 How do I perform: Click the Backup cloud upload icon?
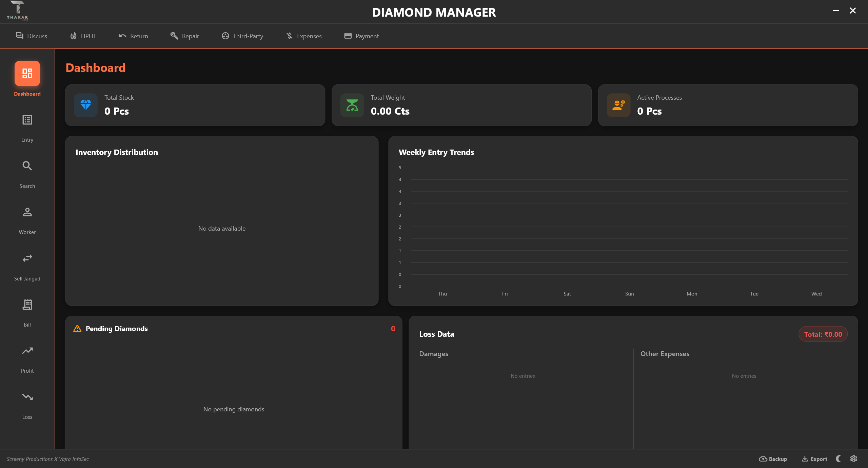point(763,459)
